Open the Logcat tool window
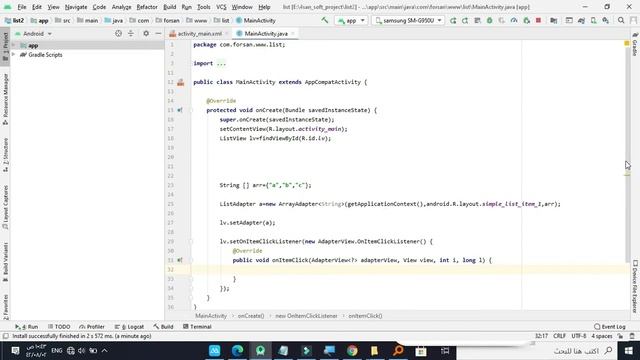Screen dimensions: 640x360 click(129, 327)
